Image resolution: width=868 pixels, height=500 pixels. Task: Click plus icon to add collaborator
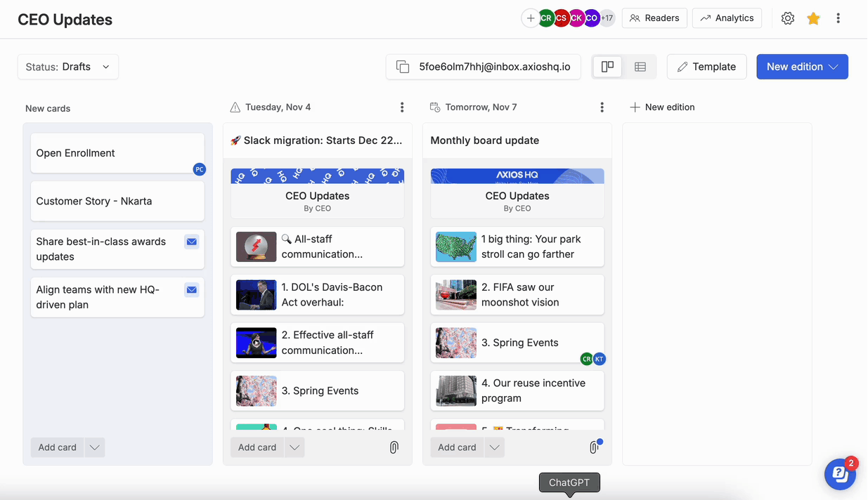click(530, 18)
